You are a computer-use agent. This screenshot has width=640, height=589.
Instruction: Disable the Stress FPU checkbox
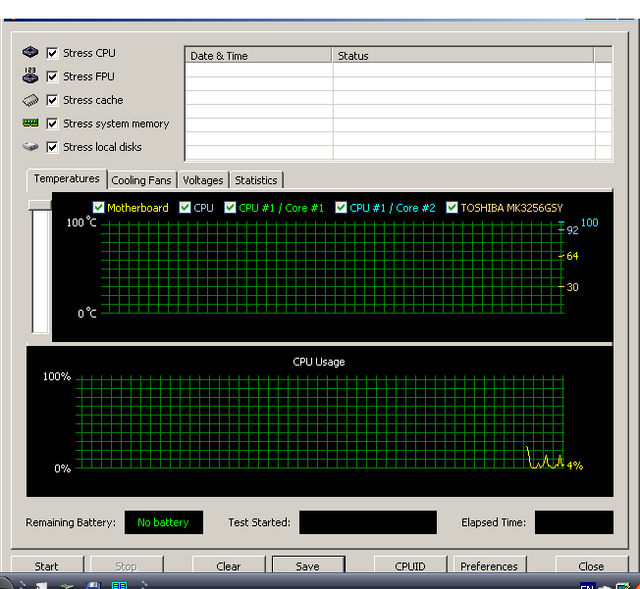click(x=53, y=76)
